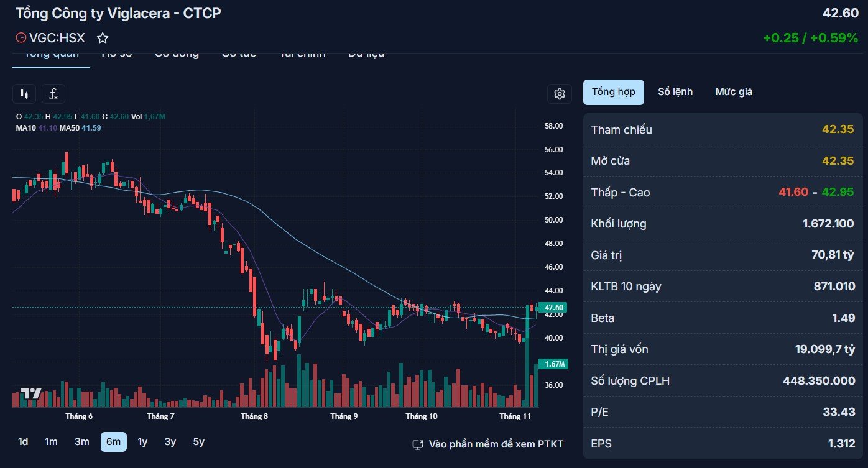Image resolution: width=868 pixels, height=468 pixels.
Task: Click the high price 42.95
Action: tap(838, 193)
